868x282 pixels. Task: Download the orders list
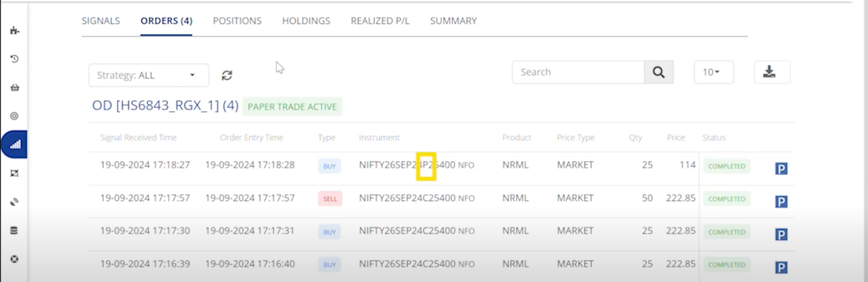coord(771,72)
